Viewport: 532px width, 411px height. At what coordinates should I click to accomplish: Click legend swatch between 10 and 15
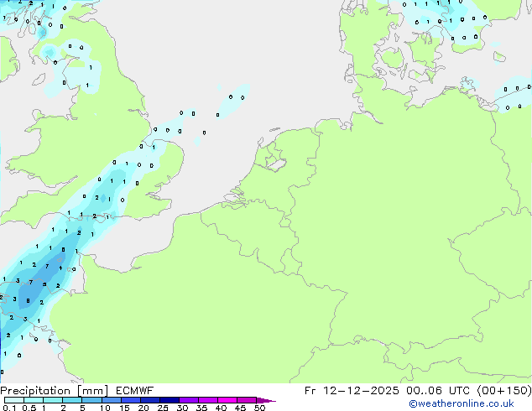tap(111, 400)
